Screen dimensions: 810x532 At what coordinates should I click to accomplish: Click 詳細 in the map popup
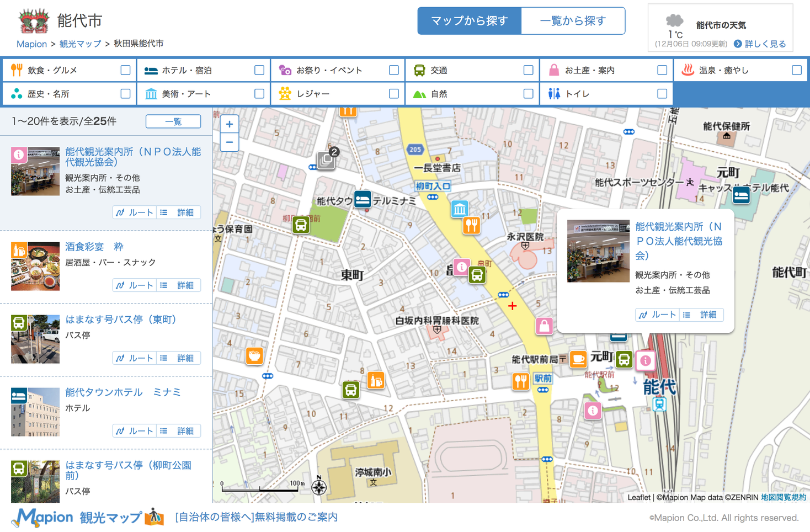point(702,315)
